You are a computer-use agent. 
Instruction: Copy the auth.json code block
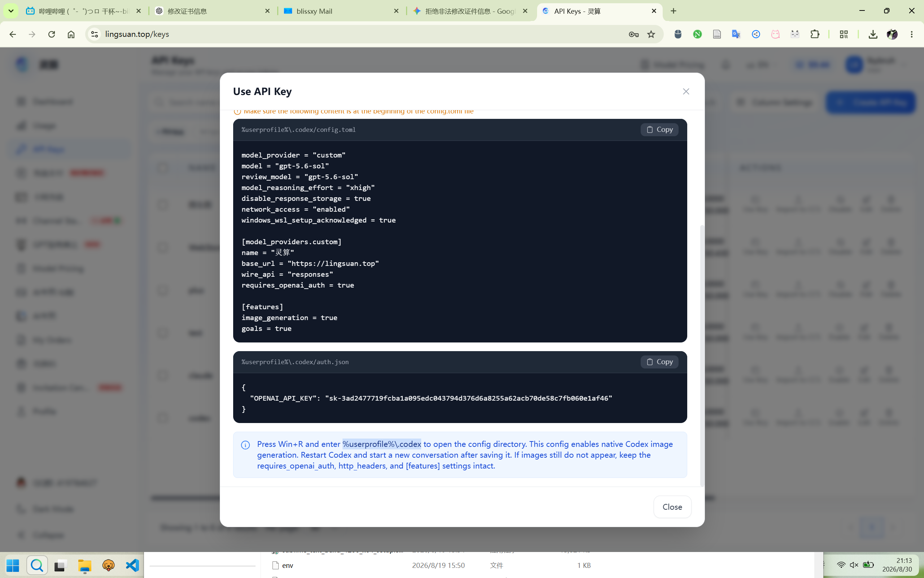659,362
